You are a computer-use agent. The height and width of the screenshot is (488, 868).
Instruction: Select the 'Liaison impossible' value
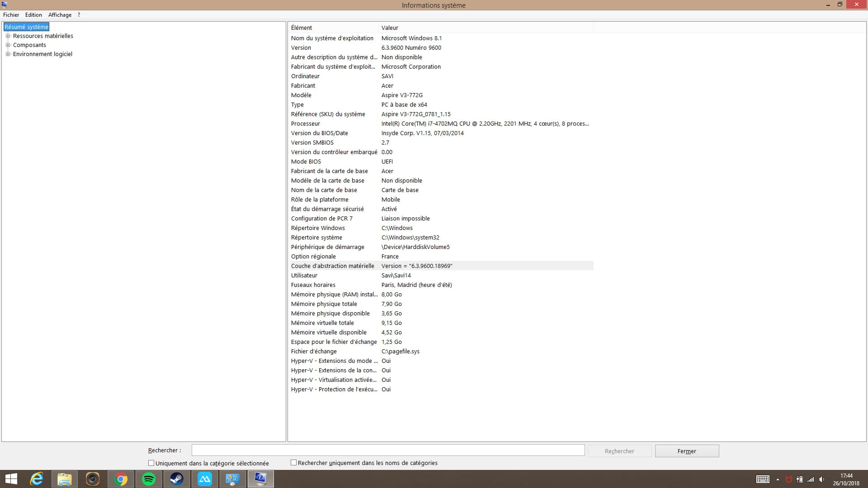[x=406, y=219]
